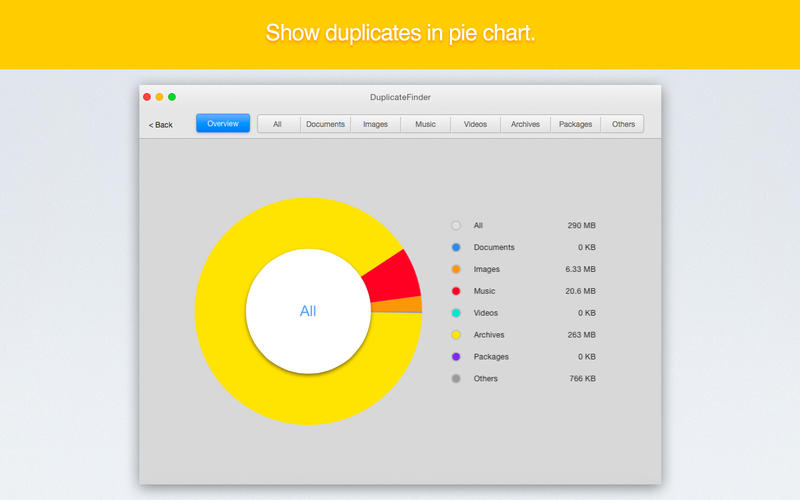Close the DuplicateFinder window
This screenshot has height=500, width=800.
147,97
